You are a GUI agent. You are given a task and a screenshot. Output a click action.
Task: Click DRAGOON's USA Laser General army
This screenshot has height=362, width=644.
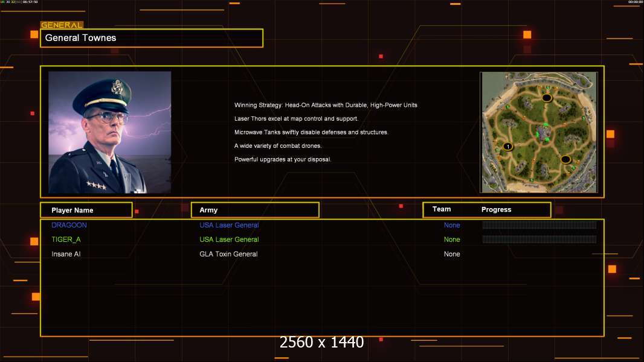[229, 225]
